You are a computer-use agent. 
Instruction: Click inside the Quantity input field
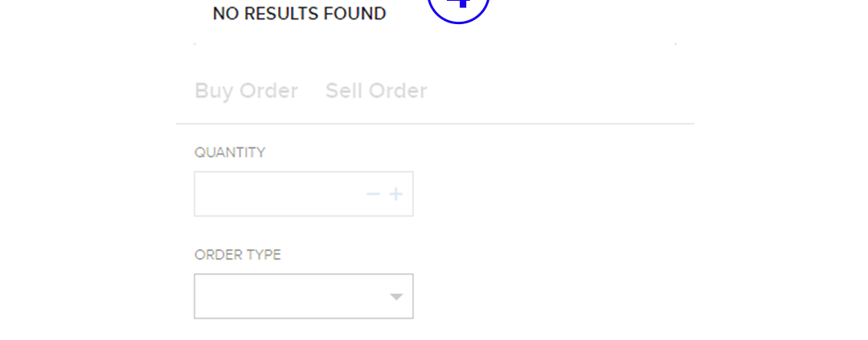pos(277,194)
